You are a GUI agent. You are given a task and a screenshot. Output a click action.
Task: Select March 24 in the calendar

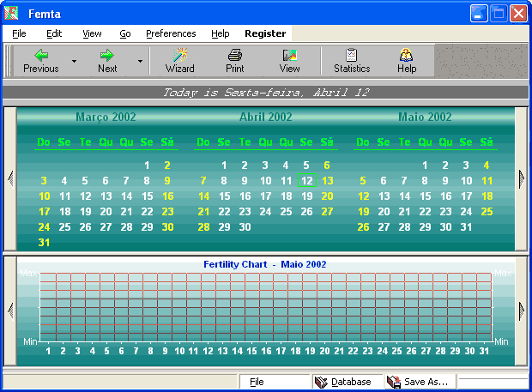click(44, 226)
